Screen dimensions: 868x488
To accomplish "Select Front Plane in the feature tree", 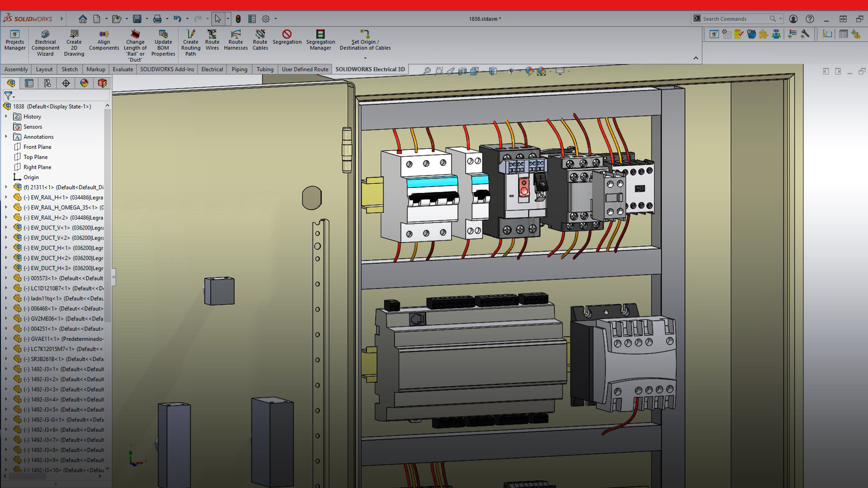I will pyautogui.click(x=37, y=147).
